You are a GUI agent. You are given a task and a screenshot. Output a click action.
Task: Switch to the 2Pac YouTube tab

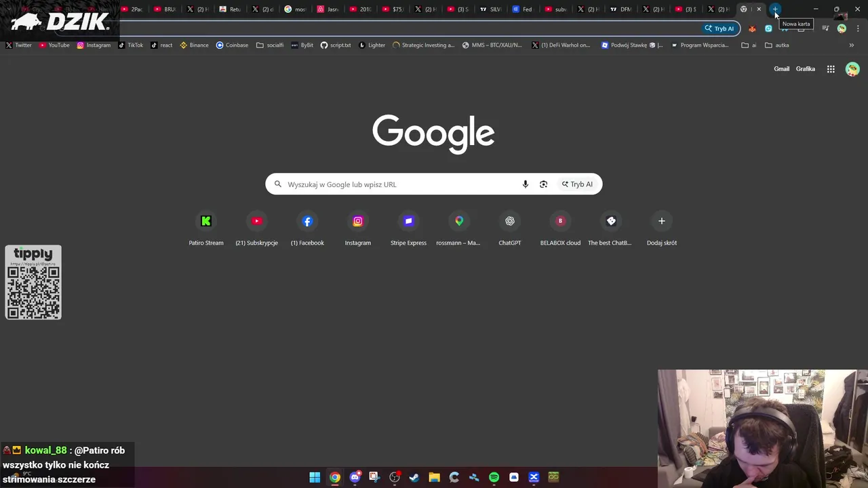(132, 9)
